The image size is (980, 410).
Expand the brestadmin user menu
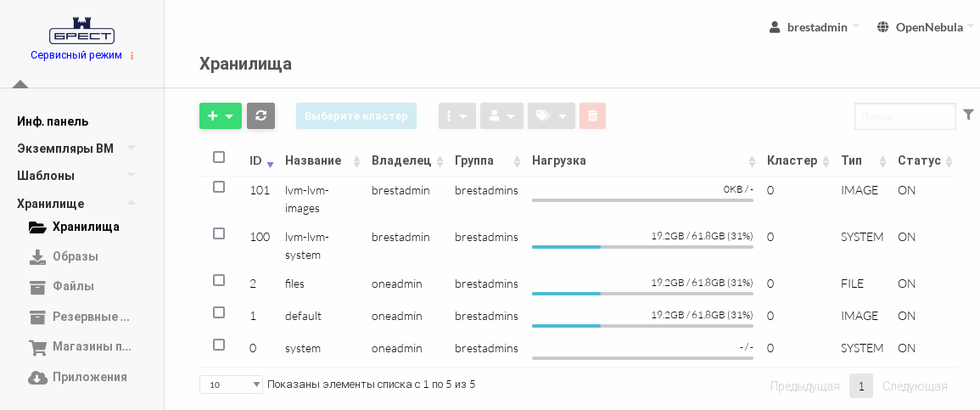816,27
